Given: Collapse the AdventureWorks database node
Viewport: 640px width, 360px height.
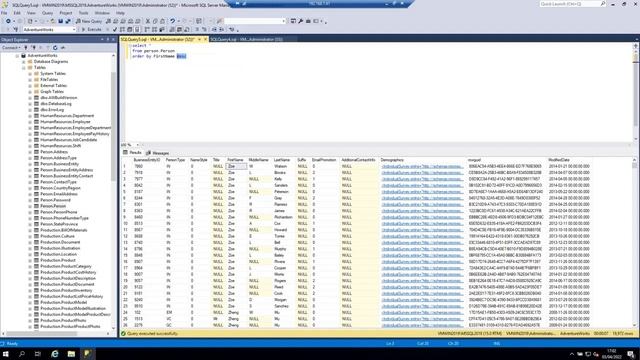Looking at the screenshot, I should click(x=17, y=56).
